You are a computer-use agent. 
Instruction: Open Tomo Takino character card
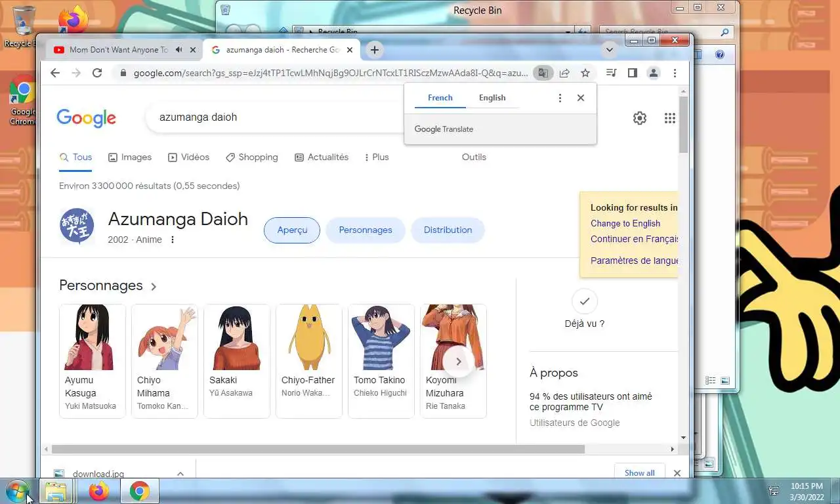tap(381, 361)
